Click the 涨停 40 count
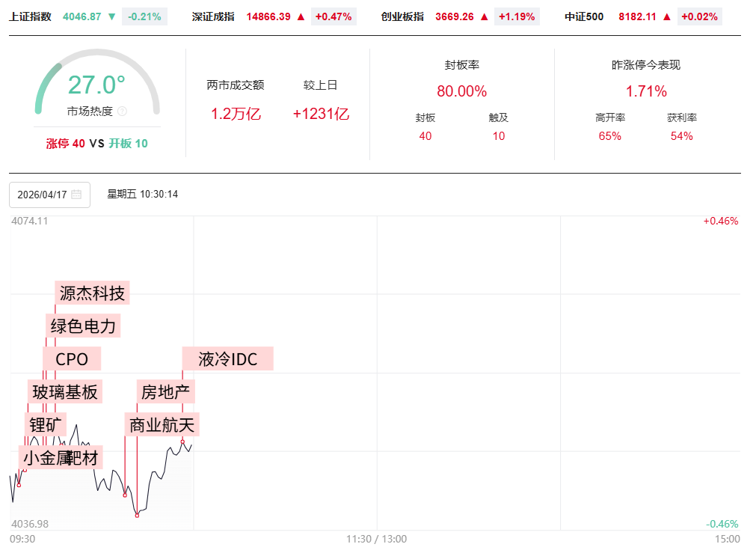756x553 pixels. [x=66, y=144]
